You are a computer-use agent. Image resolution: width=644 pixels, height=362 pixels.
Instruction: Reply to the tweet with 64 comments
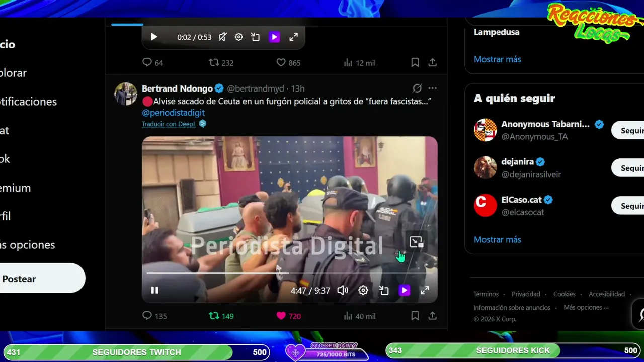152,62
